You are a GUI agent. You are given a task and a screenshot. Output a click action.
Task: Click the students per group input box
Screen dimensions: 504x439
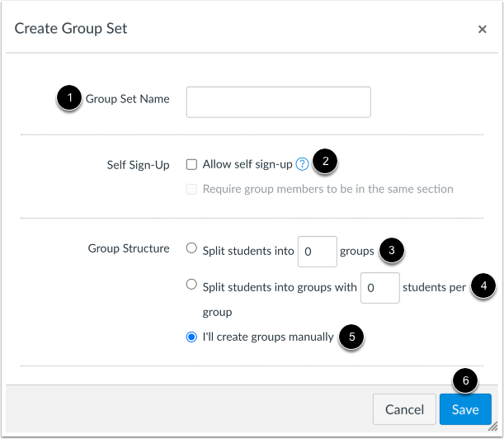point(379,288)
